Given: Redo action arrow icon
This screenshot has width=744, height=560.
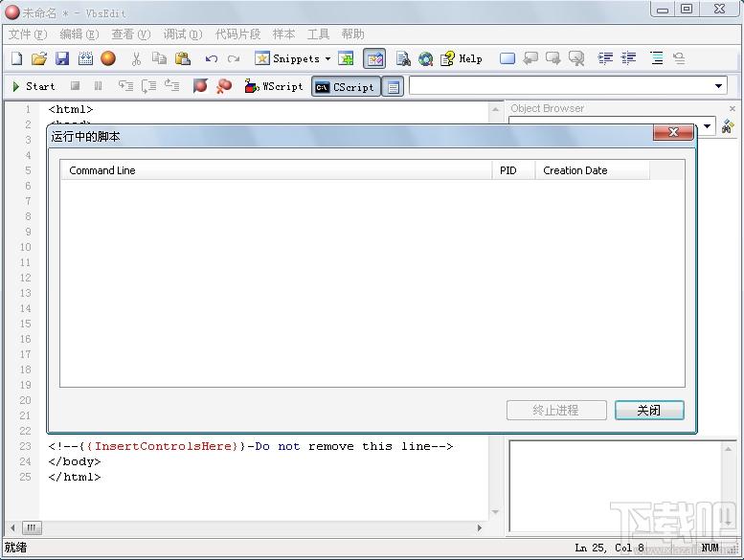Looking at the screenshot, I should 234,58.
